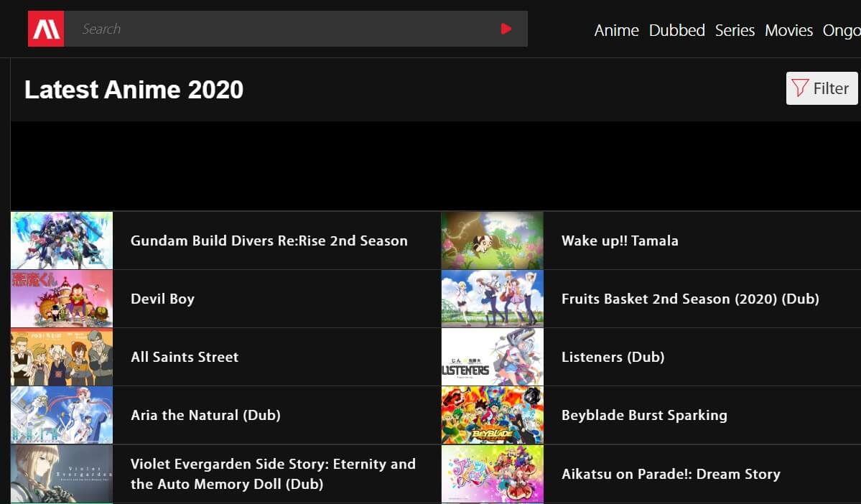
Task: Click the Gundam Build Divers thumbnail image
Action: click(x=62, y=241)
